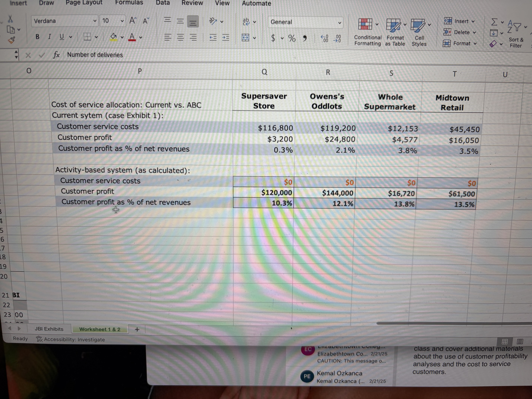The height and width of the screenshot is (399, 532).
Task: Apply Comma Style format
Action: click(305, 38)
